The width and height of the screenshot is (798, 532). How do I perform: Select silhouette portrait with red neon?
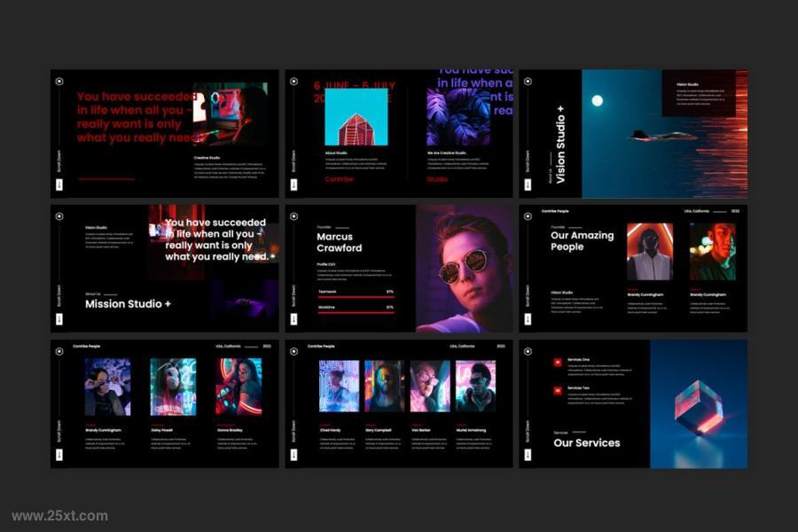650,252
